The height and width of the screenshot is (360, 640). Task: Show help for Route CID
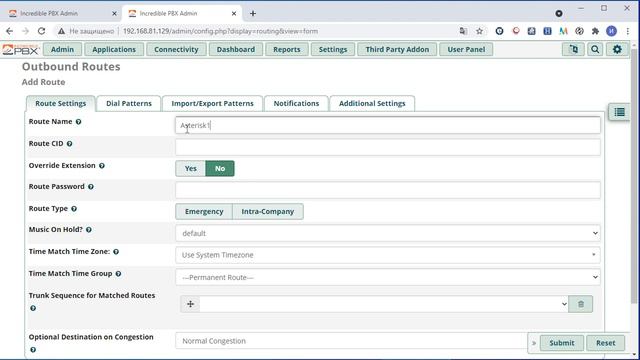point(69,144)
